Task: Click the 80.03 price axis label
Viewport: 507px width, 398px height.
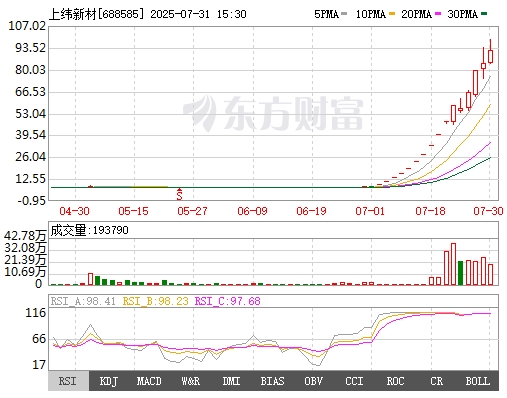Action: (30, 70)
